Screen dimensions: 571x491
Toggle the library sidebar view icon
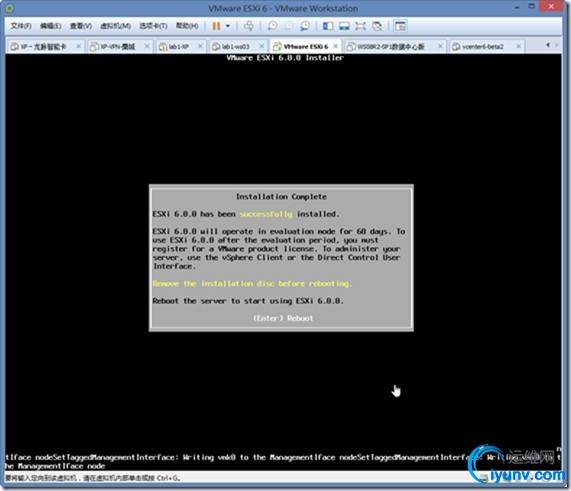tap(328, 26)
